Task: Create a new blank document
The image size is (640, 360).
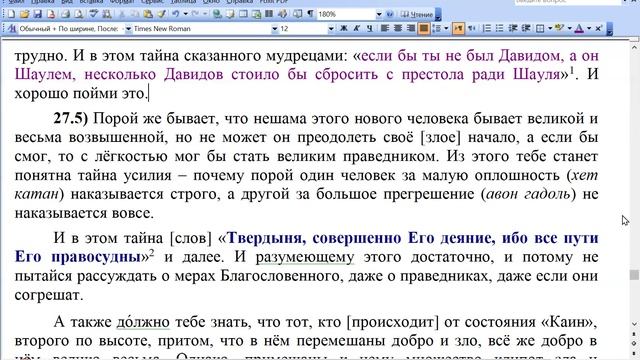Action: pos(11,14)
